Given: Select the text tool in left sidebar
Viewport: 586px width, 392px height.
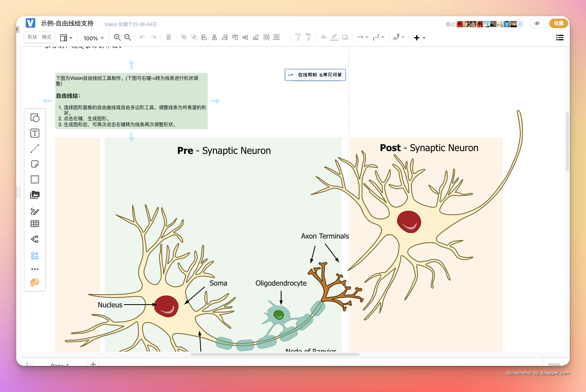Looking at the screenshot, I should point(35,133).
